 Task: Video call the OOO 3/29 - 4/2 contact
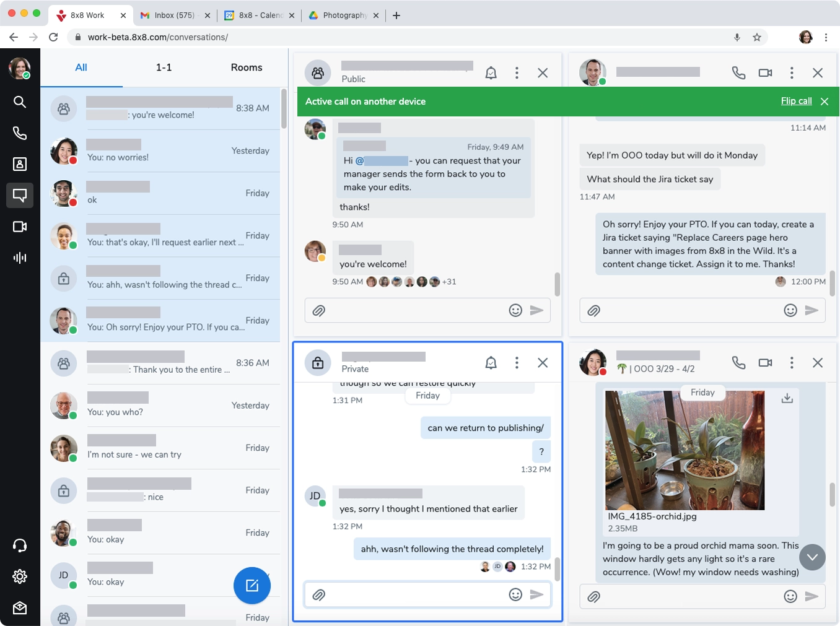point(766,363)
